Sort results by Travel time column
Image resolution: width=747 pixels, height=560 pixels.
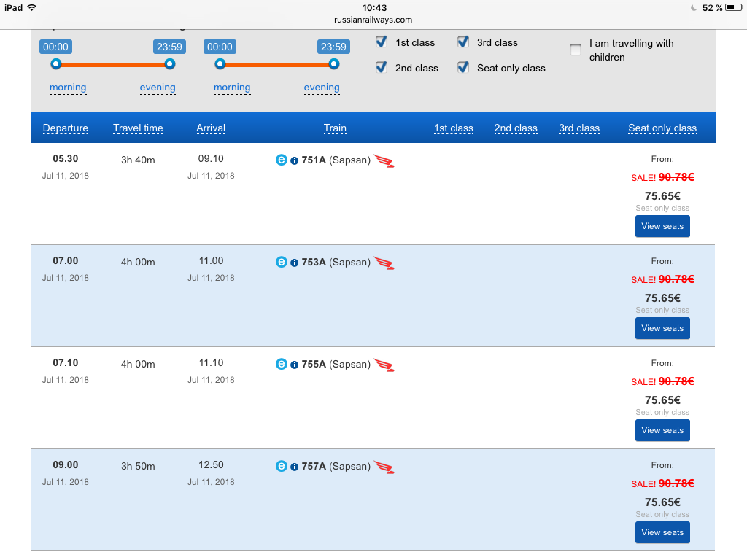[x=138, y=128]
